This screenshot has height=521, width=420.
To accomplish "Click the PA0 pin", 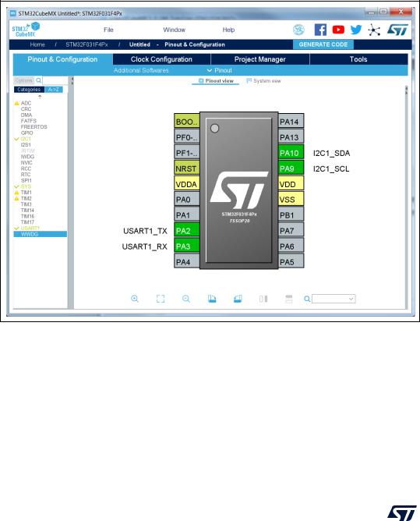I will pyautogui.click(x=187, y=200).
